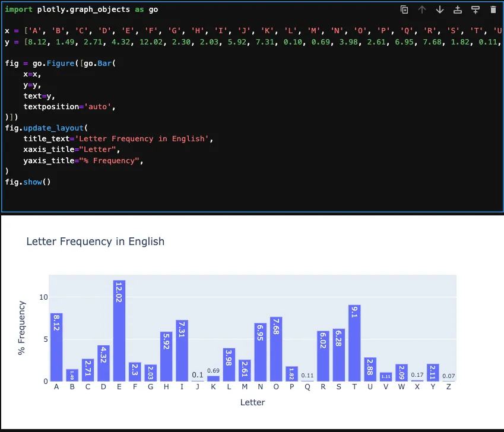Click the duplicate cell icon
The height and width of the screenshot is (432, 504).
(404, 9)
